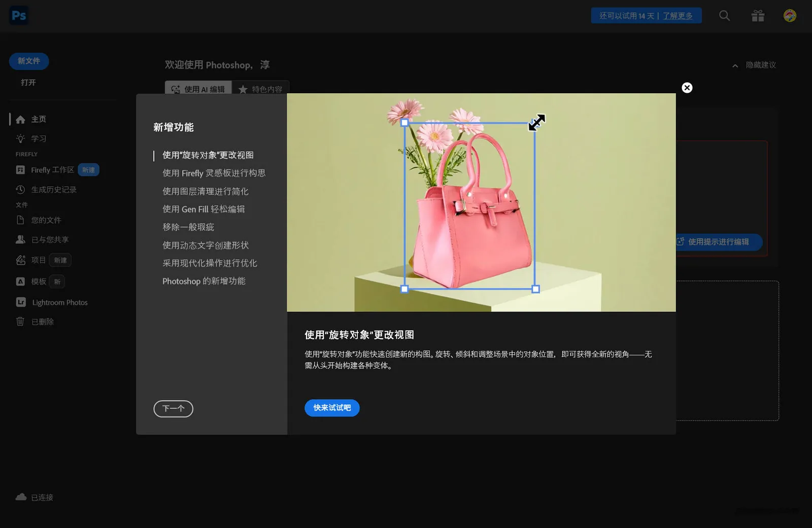Select 使用 Firefly 灵感板进行构思 item

[214, 173]
